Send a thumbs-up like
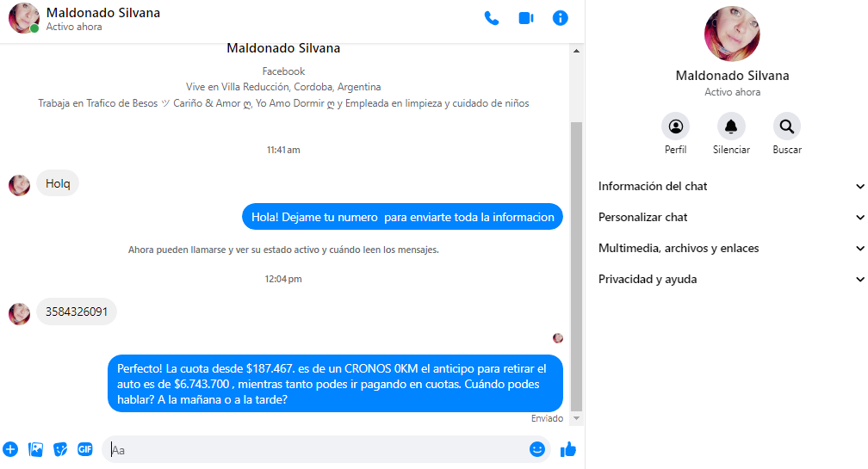The width and height of the screenshot is (868, 469). click(x=568, y=449)
